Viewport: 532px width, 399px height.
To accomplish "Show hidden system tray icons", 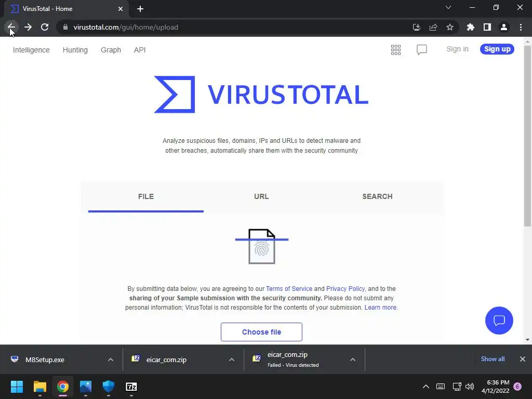I will pyautogui.click(x=426, y=387).
